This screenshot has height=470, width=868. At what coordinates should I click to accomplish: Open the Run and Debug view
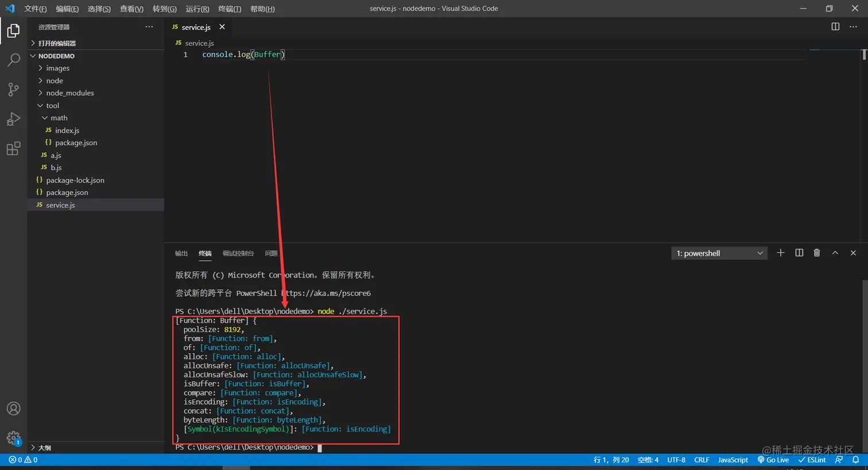pyautogui.click(x=13, y=119)
